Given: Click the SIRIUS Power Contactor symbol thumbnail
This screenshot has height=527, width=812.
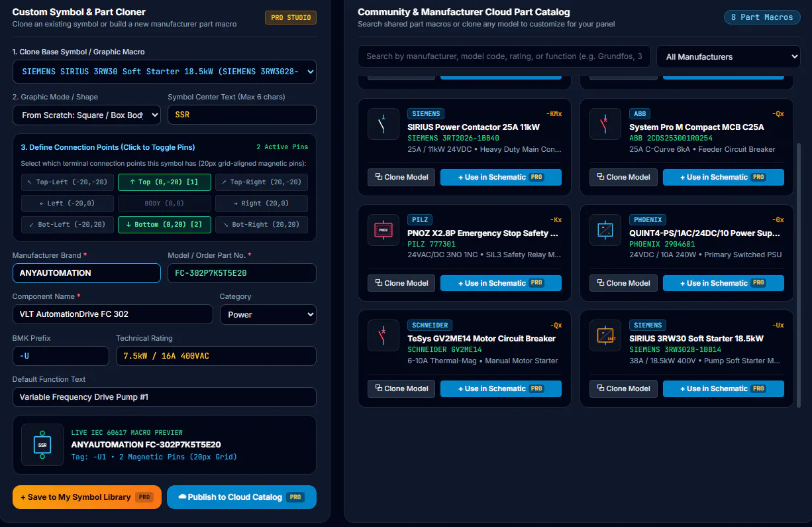Looking at the screenshot, I should tap(383, 124).
